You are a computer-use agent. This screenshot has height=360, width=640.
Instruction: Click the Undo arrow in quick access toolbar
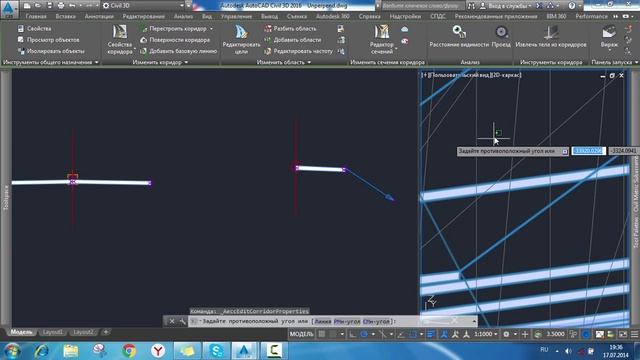(73, 6)
